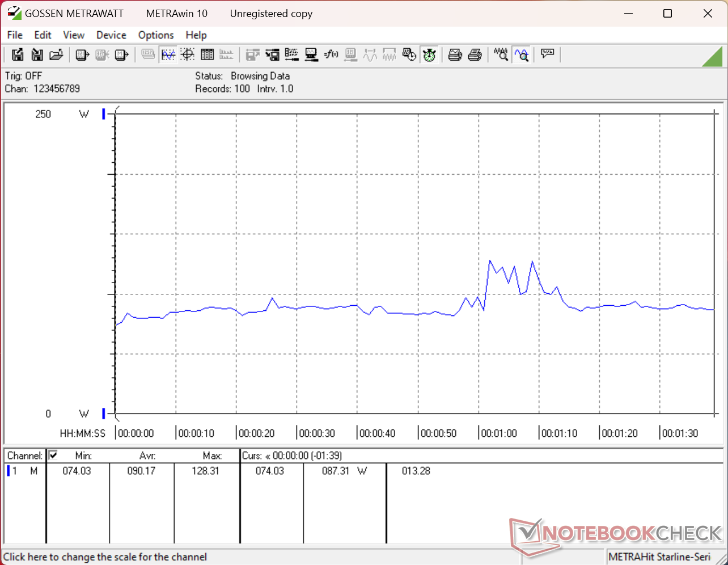The width and height of the screenshot is (728, 565).
Task: Click the Intrv. 1.0 interval text
Action: [275, 88]
